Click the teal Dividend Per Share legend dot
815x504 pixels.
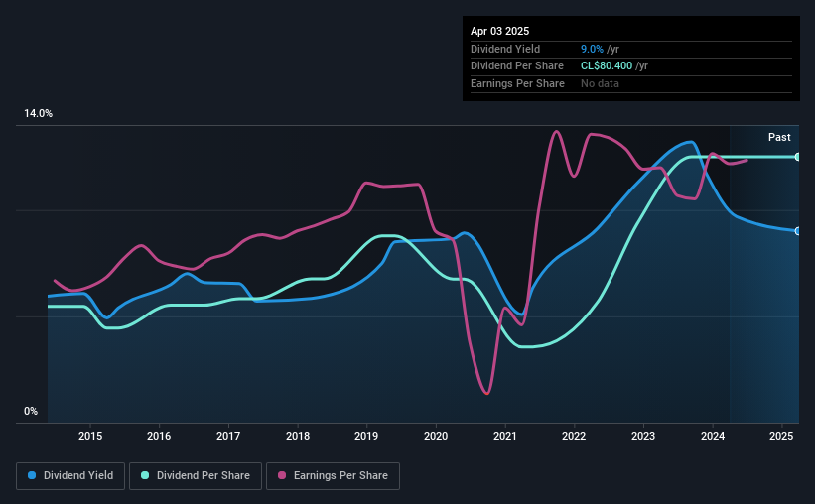145,475
